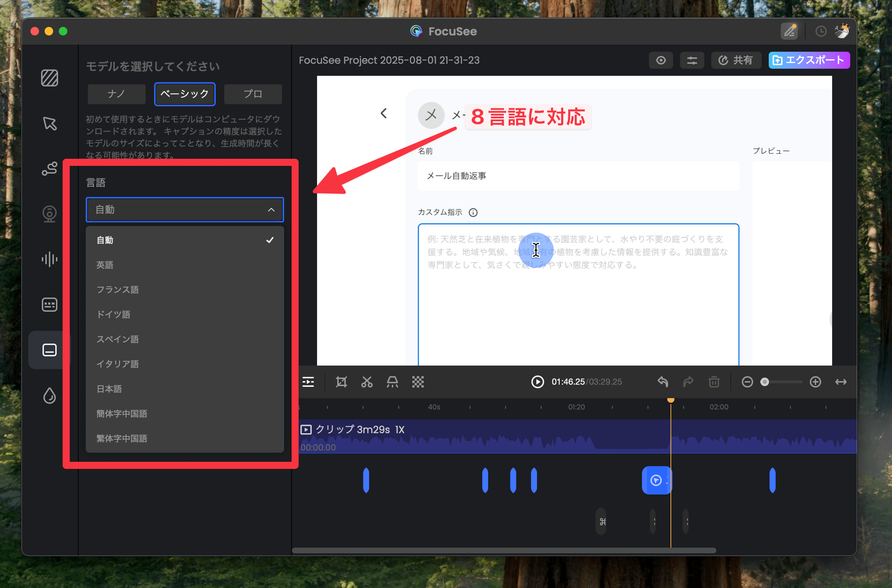This screenshot has width=892, height=588.
Task: Pick 簡体字中国語 in the language menu
Action: click(x=122, y=414)
